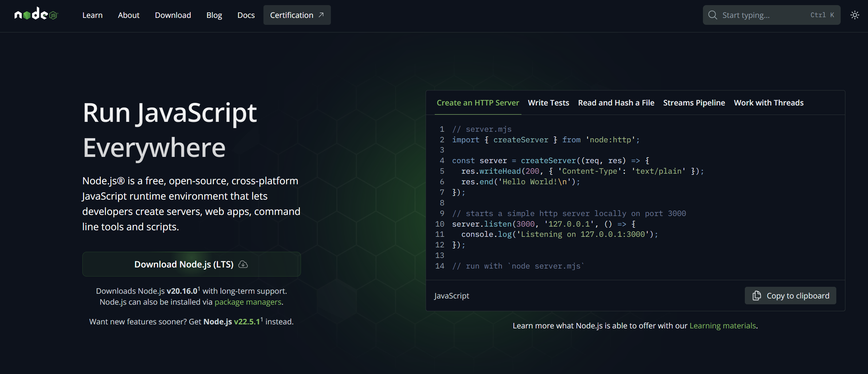
Task: Open the Learning materials link
Action: point(723,326)
